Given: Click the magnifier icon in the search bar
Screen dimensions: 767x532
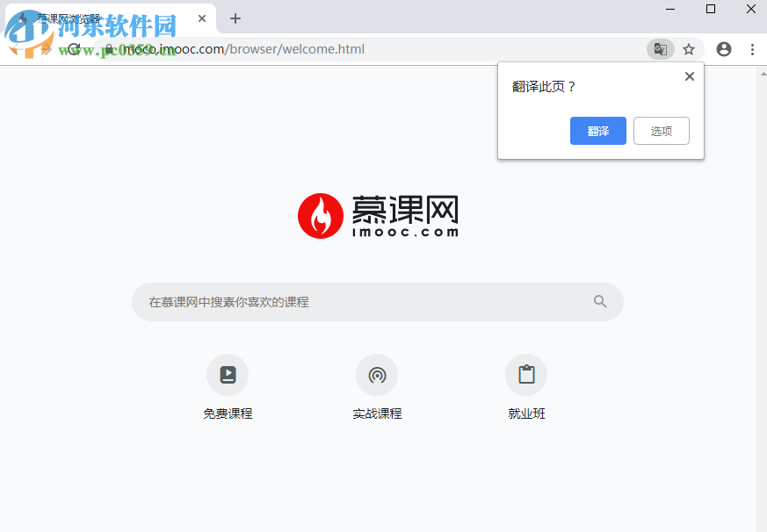Looking at the screenshot, I should [600, 301].
